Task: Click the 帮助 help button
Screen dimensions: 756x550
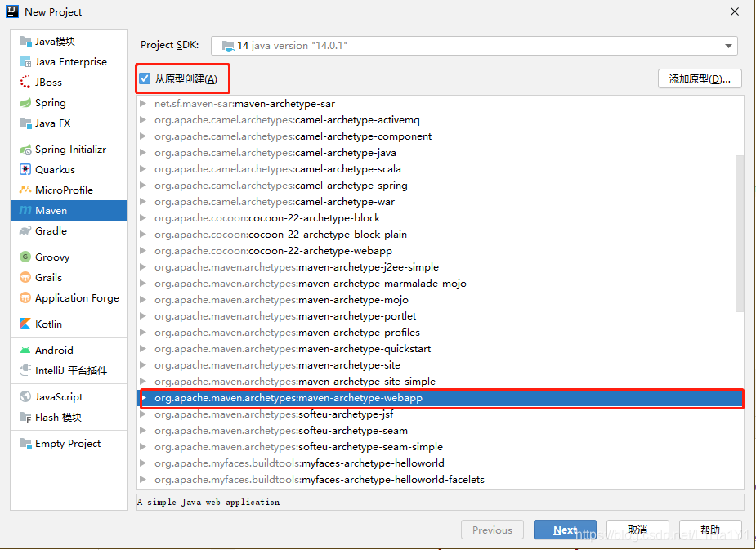Action: point(710,530)
